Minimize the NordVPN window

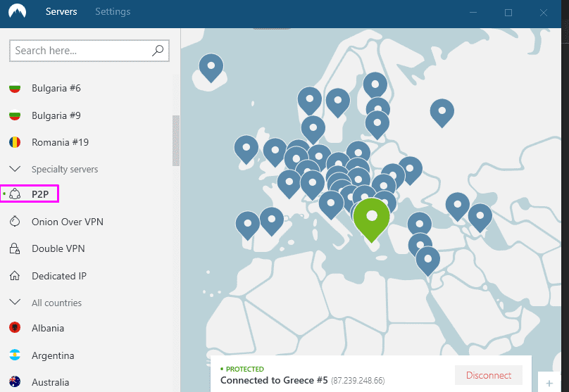pyautogui.click(x=473, y=13)
